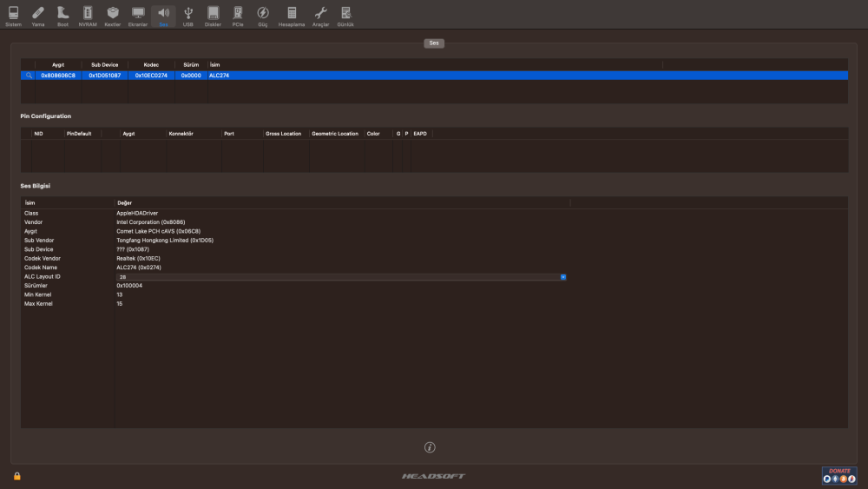Select the ??? (0x1087) sub device value
This screenshot has width=868, height=489.
[x=133, y=249]
